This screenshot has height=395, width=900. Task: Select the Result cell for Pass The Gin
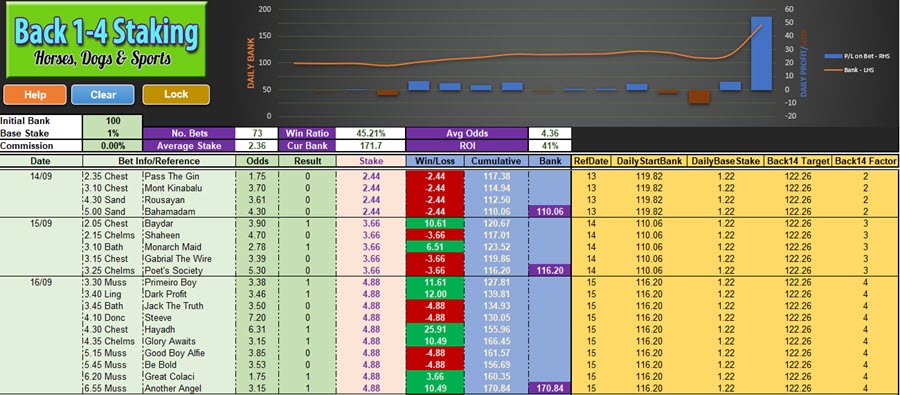(307, 176)
